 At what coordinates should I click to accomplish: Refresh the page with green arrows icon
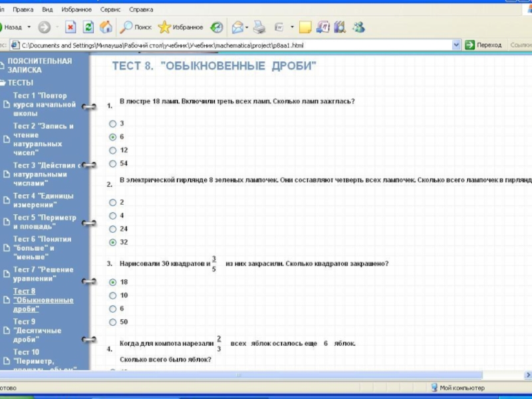(88, 27)
